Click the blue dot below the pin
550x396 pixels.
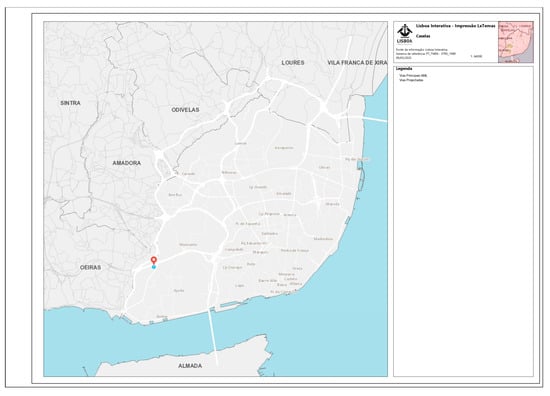tap(154, 267)
